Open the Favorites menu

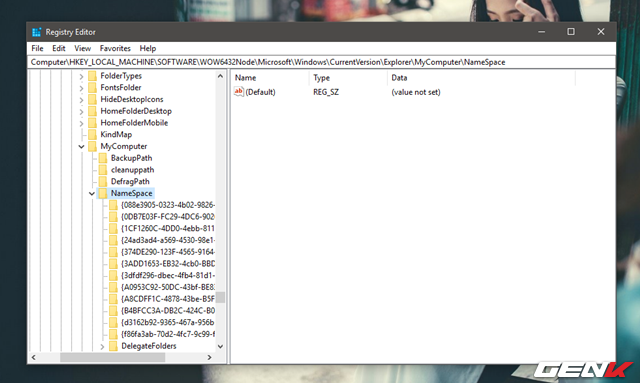pyautogui.click(x=115, y=48)
